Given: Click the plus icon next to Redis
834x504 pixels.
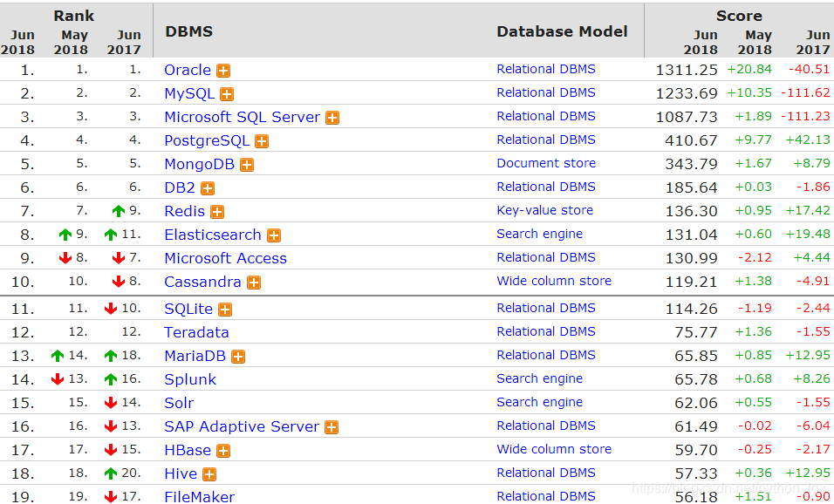Looking at the screenshot, I should coord(217,212).
